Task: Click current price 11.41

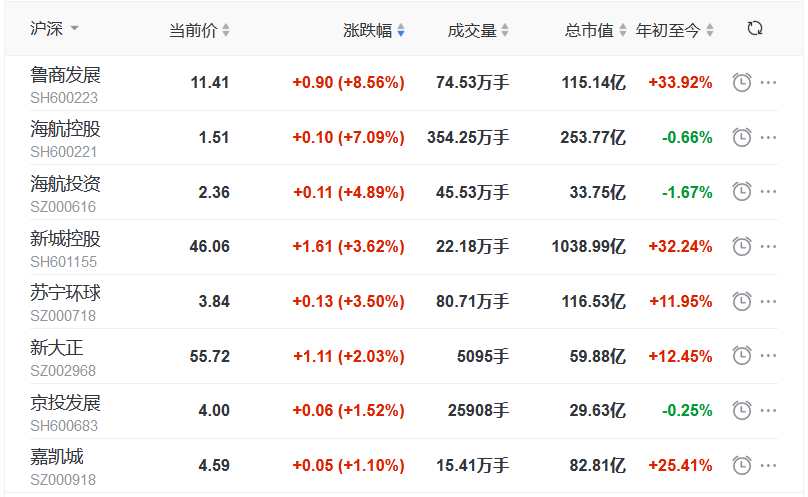Action: (210, 82)
